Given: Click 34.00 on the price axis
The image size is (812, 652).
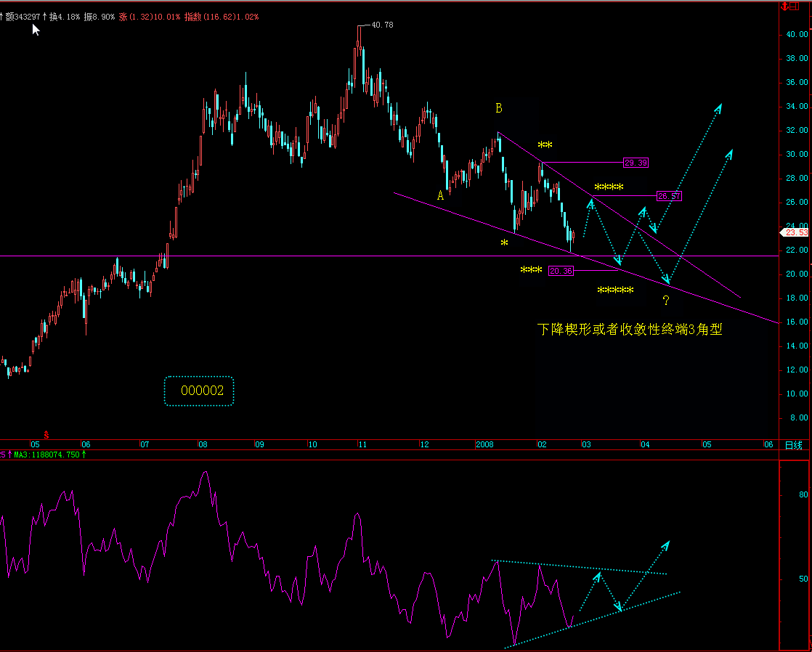Looking at the screenshot, I should (x=797, y=106).
